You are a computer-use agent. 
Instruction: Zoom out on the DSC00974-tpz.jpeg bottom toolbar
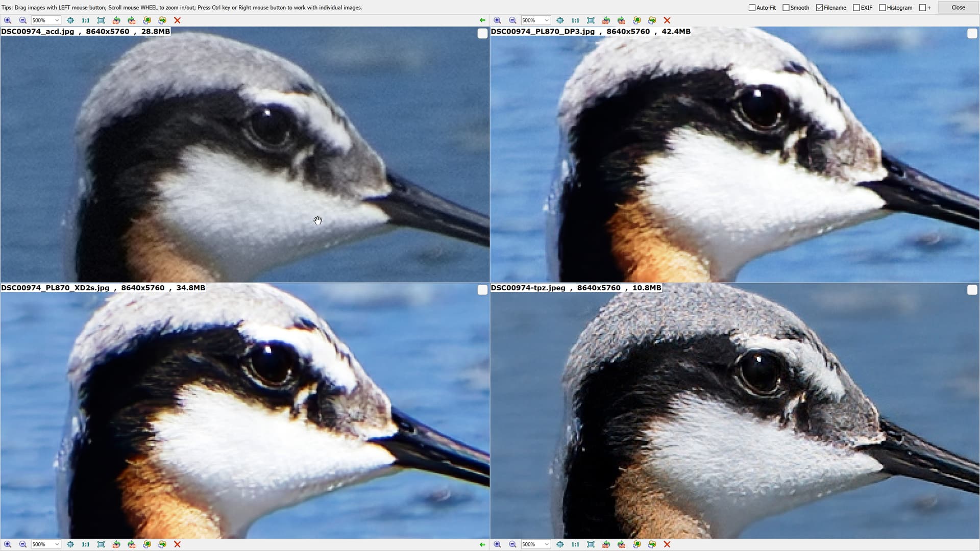[512, 544]
